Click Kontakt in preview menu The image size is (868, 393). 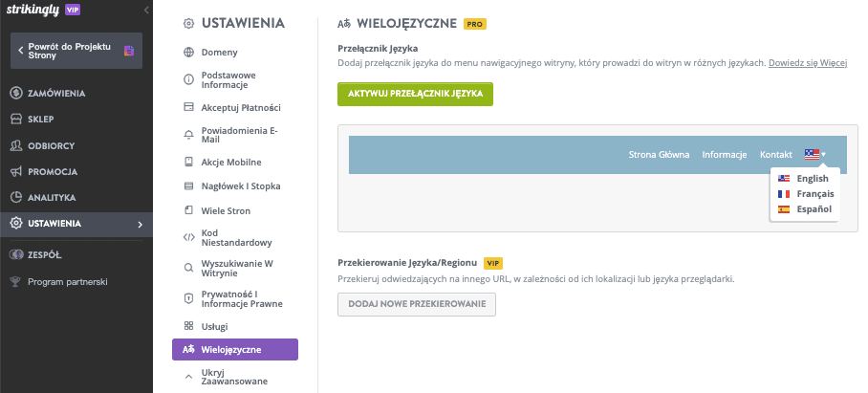pos(775,155)
